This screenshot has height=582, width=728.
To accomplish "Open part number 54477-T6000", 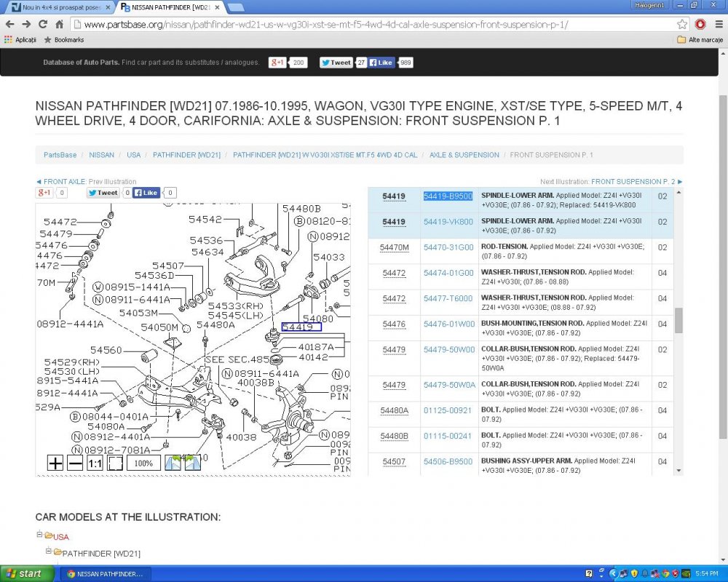I will [x=448, y=298].
